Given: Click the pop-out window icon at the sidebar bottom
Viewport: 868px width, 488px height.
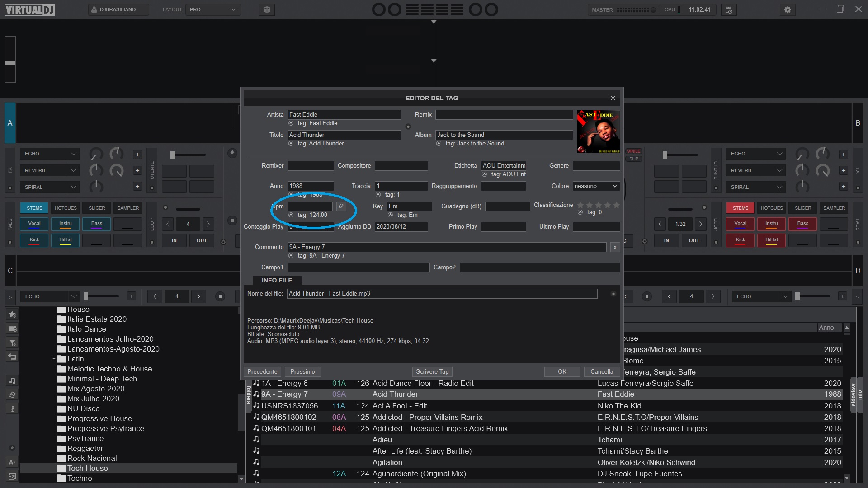Looking at the screenshot, I should pos(12,476).
